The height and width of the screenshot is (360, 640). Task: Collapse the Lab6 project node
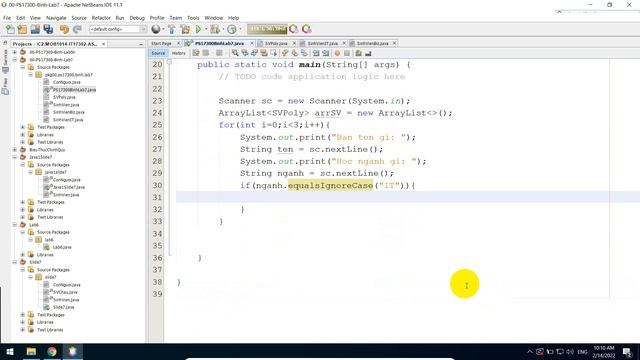point(15,225)
